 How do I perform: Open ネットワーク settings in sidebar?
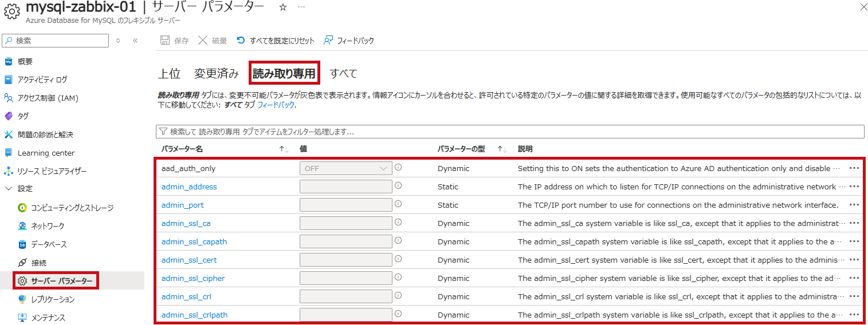tap(48, 226)
